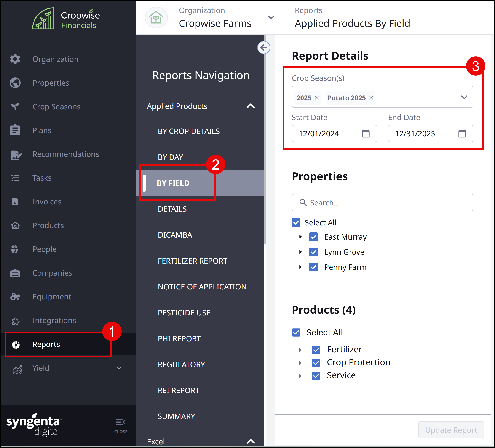Open the Start Date calendar picker

[366, 133]
